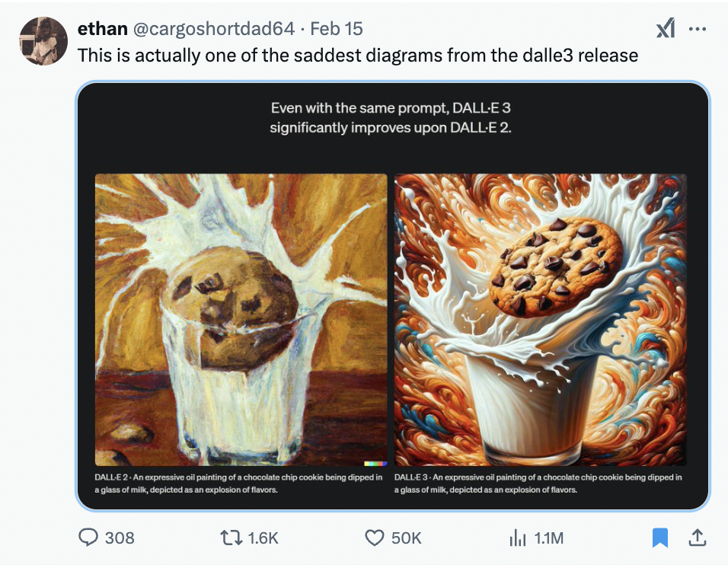
Task: Click the share upload icon
Action: (x=696, y=538)
